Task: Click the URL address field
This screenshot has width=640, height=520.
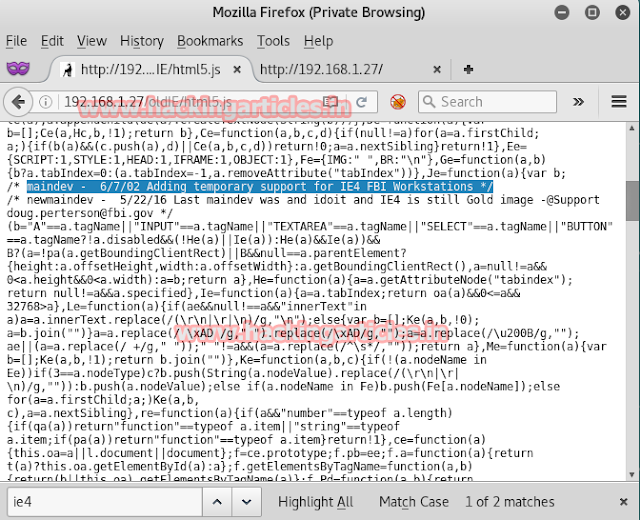Action: [x=188, y=102]
